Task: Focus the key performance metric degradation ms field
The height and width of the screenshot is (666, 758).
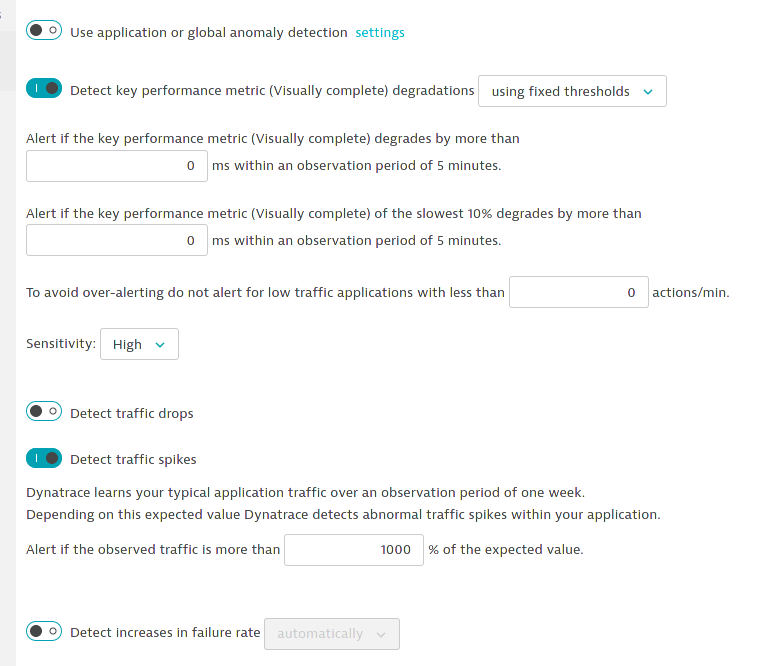Action: [116, 166]
